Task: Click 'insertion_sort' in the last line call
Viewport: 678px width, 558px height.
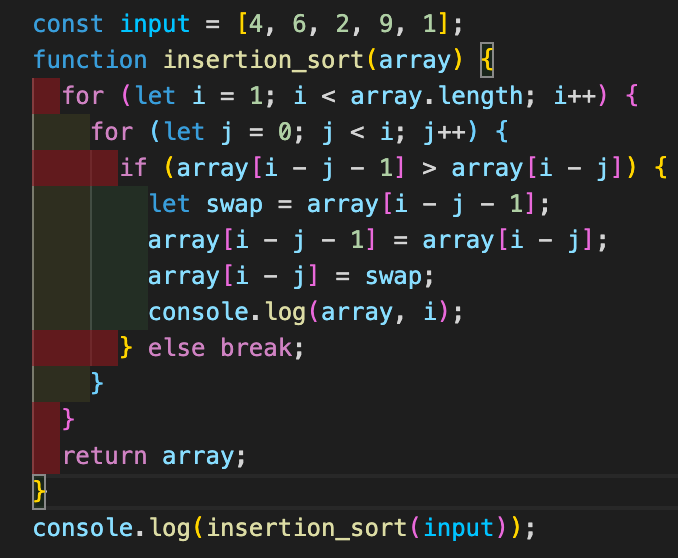Action: (x=307, y=528)
